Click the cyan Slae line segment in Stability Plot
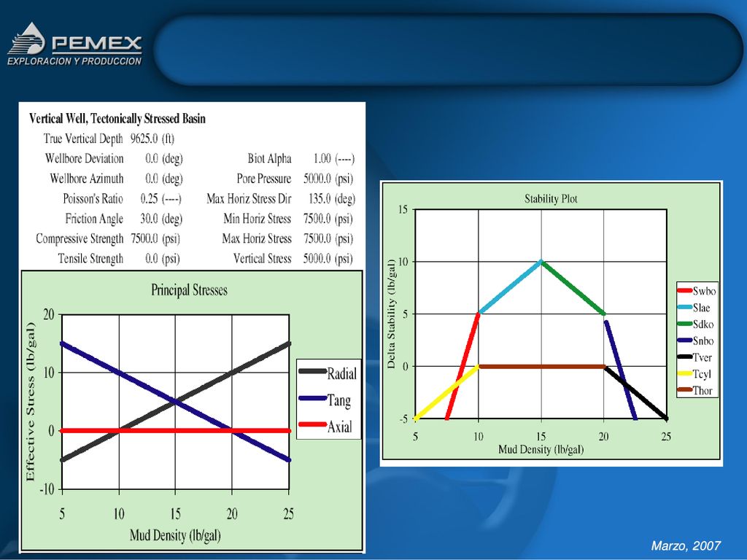 (509, 287)
